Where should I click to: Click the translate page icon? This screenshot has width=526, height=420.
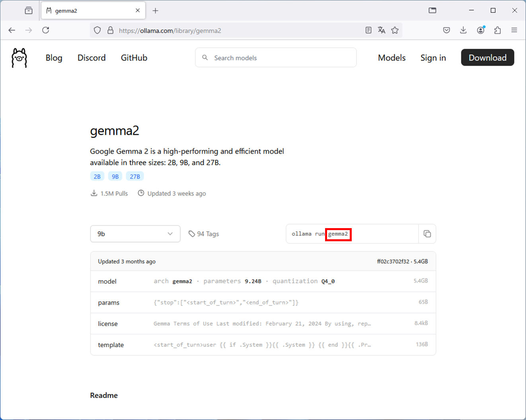point(381,30)
